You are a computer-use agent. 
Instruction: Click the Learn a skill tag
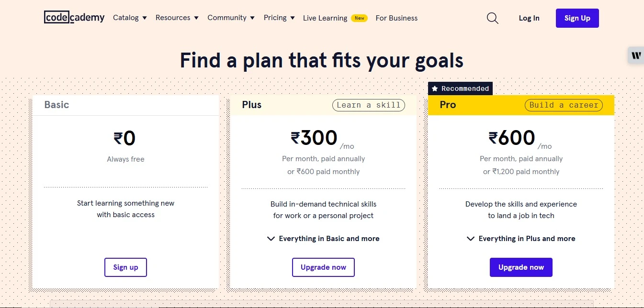point(369,105)
